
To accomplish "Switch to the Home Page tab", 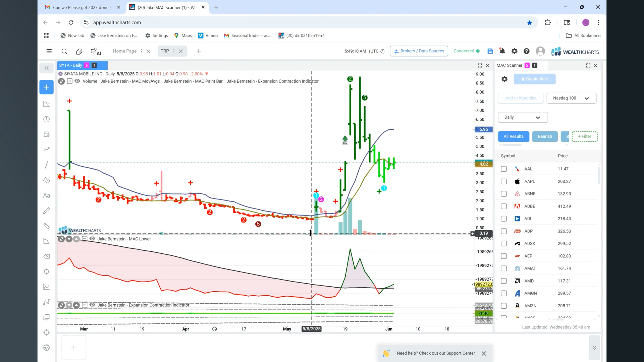I will tap(124, 51).
